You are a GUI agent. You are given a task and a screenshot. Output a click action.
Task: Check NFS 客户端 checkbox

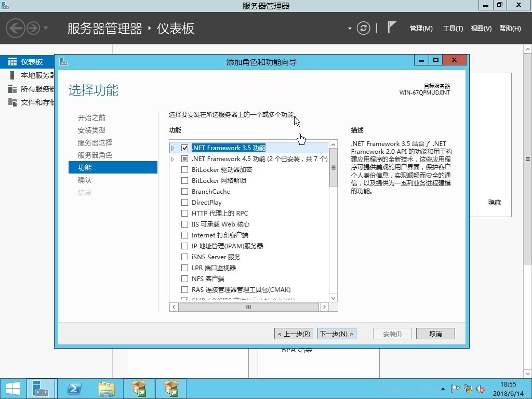(184, 279)
